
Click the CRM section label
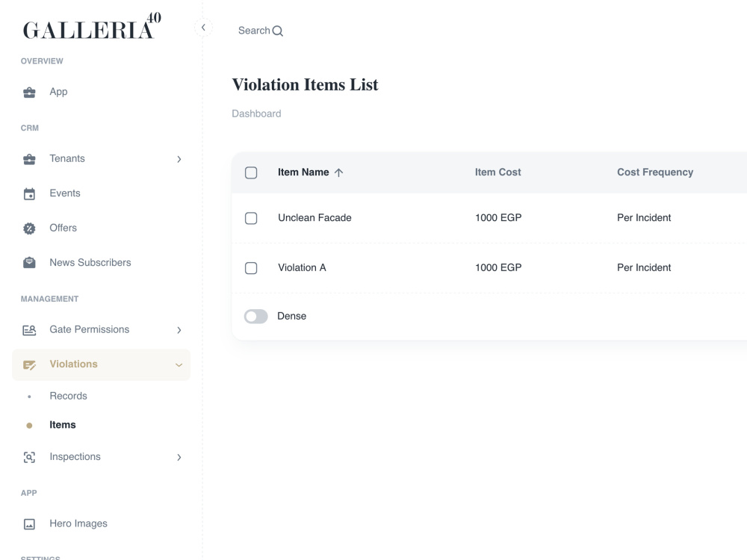(x=30, y=128)
